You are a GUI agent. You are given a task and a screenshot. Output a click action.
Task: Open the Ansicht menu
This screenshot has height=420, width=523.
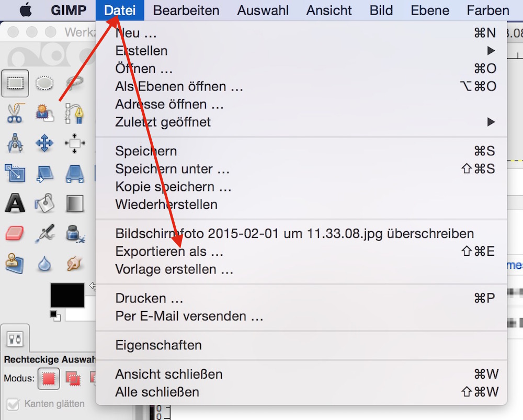(329, 10)
